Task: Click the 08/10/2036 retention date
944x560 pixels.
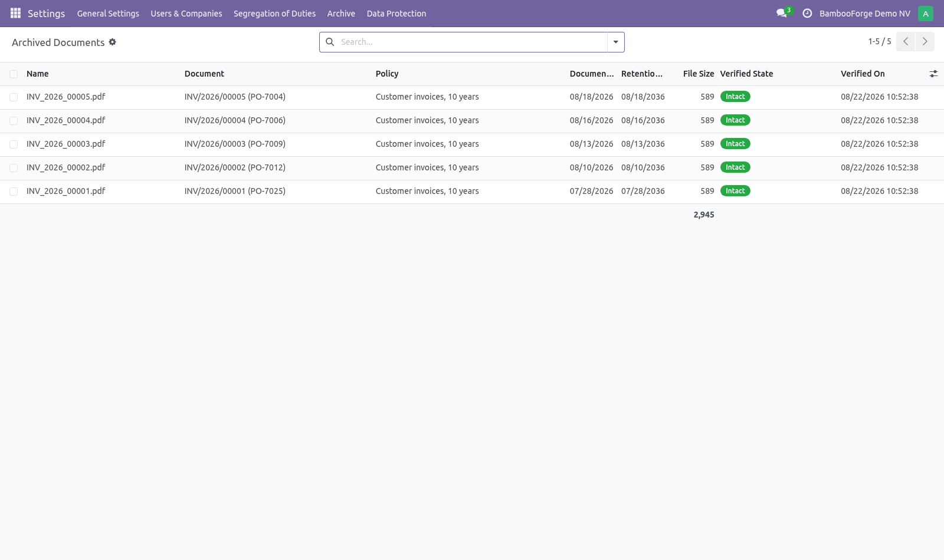Action: [643, 167]
